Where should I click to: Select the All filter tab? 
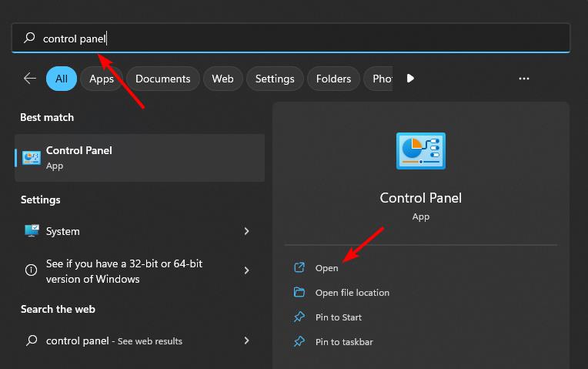click(62, 79)
